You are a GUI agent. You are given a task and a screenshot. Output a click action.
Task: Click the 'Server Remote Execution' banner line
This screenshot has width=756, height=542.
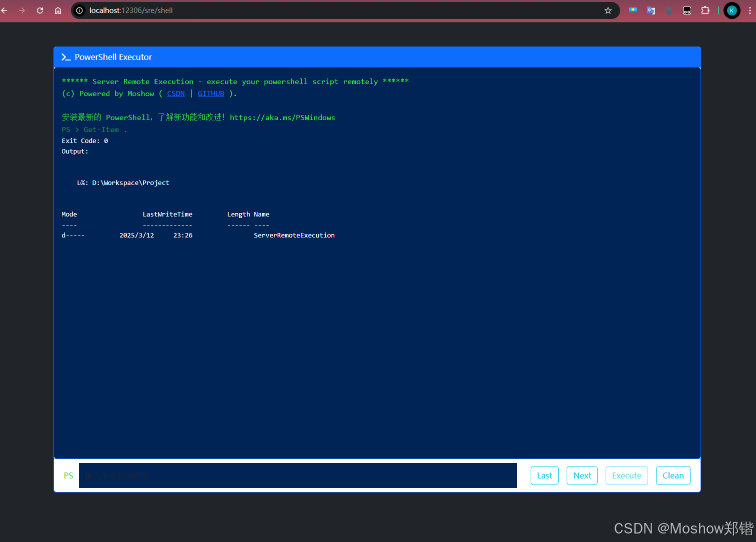235,81
